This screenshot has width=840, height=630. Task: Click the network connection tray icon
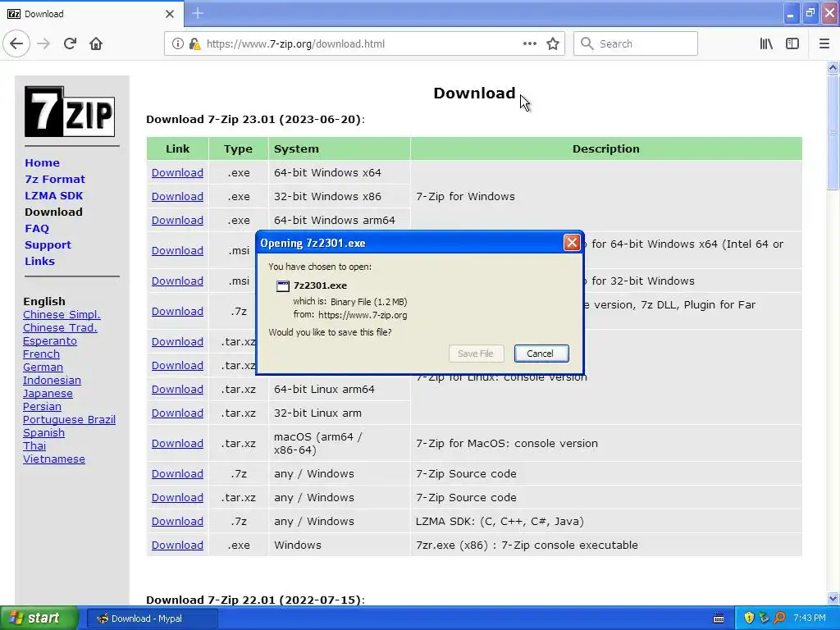click(764, 618)
